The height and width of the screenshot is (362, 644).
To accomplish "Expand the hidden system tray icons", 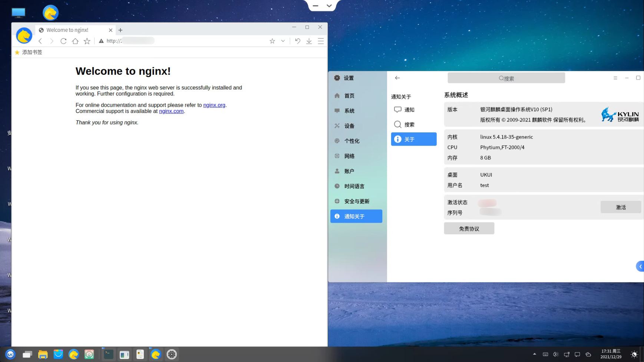I will (535, 354).
